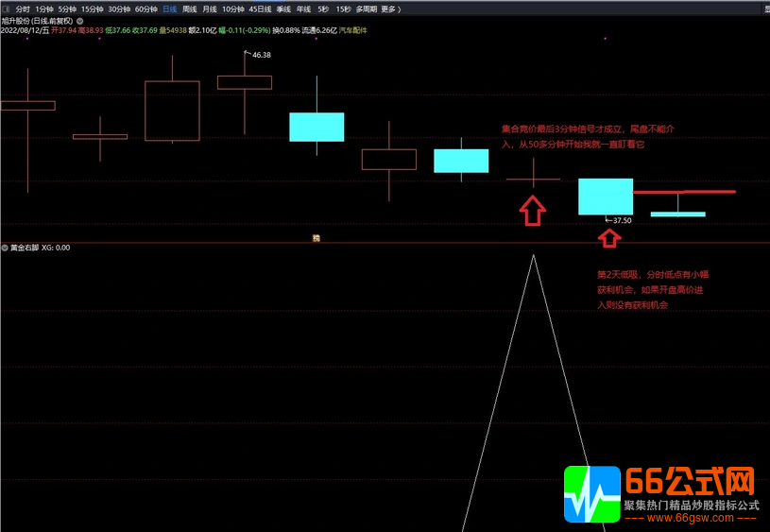Viewport: 770px width, 532px height.
Task: Click the partially visible button at top right
Action: (x=766, y=9)
